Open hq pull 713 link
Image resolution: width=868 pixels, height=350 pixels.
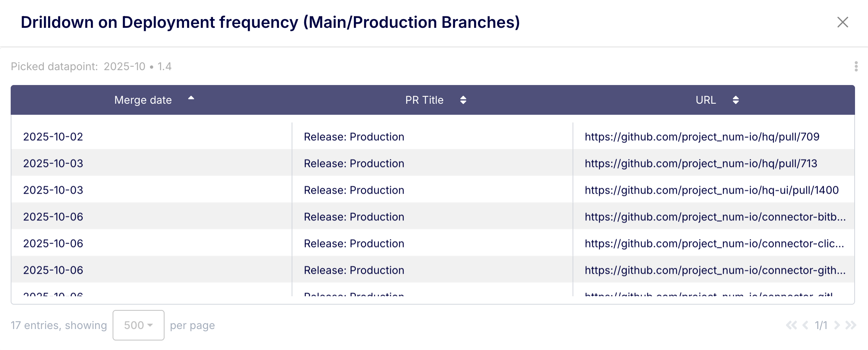(701, 164)
